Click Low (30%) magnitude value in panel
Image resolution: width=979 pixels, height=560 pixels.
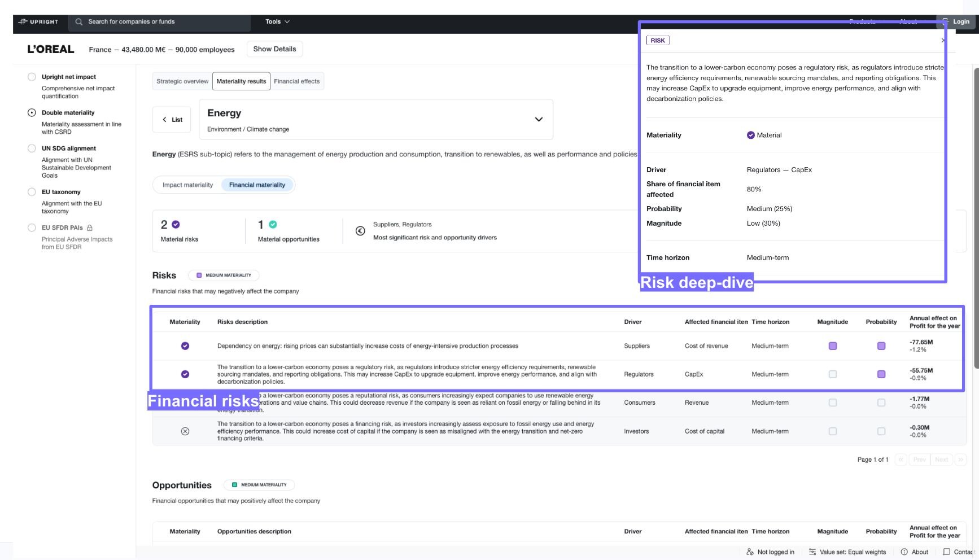pyautogui.click(x=763, y=224)
